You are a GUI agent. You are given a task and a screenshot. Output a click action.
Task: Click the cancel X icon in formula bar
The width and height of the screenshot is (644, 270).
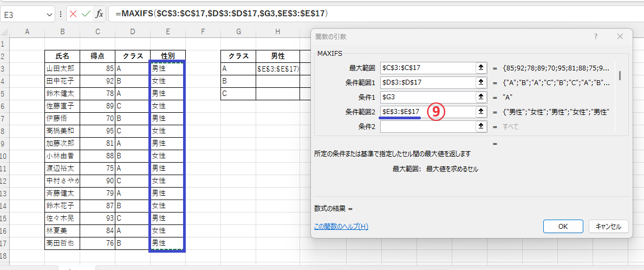[x=73, y=14]
